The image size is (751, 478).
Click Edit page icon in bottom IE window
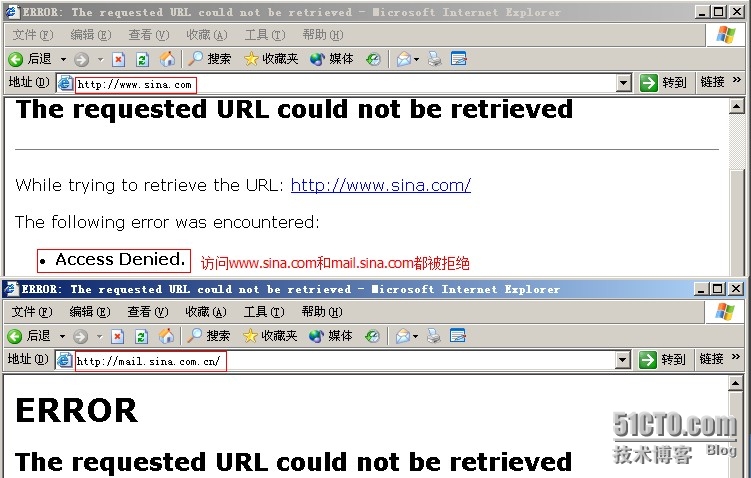[457, 336]
